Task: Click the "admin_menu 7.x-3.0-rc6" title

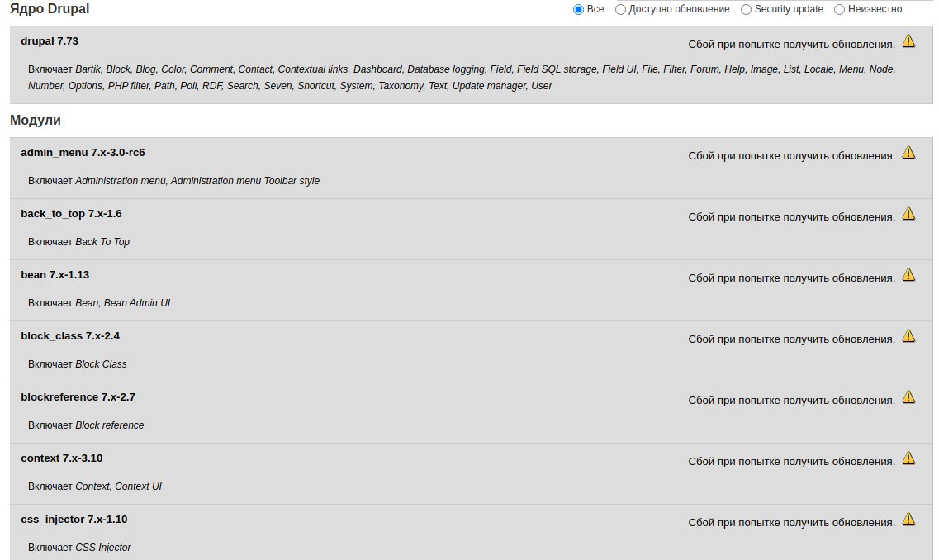Action: (x=83, y=153)
